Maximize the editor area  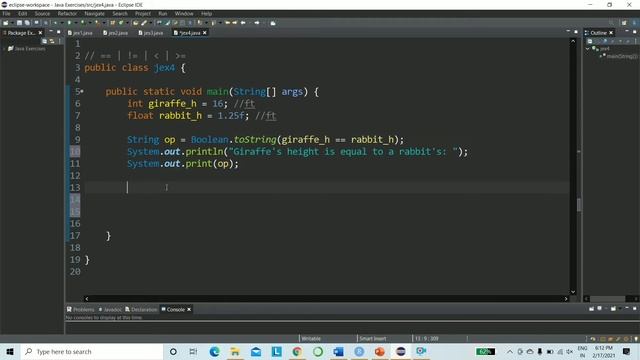pyautogui.click(x=576, y=32)
